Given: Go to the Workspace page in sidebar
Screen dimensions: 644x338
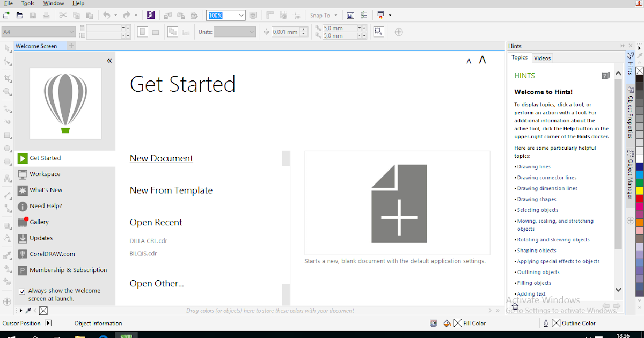Looking at the screenshot, I should click(x=65, y=174).
